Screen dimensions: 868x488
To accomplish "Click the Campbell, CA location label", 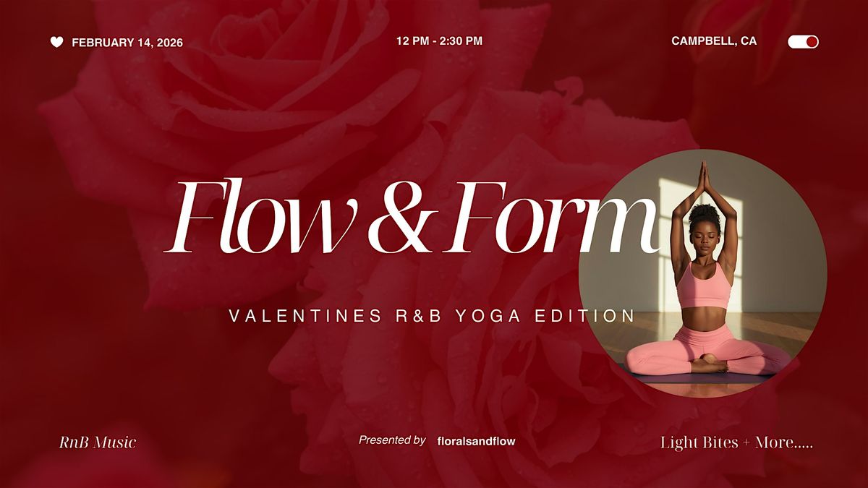I will [714, 41].
